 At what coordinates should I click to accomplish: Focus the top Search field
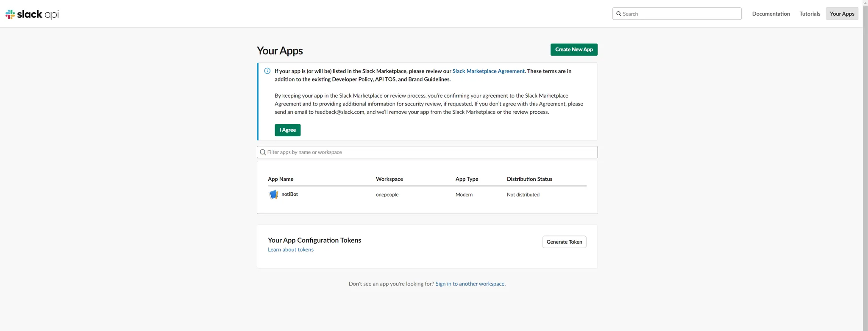[680, 14]
